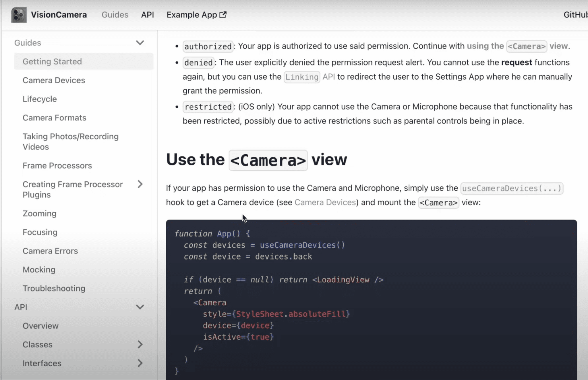Open the Frame Processors page

point(57,166)
